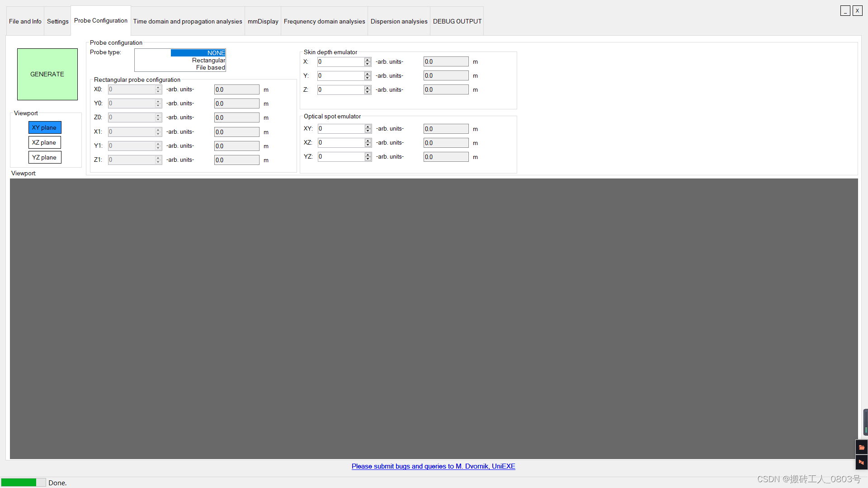Image resolution: width=868 pixels, height=488 pixels.
Task: Open Dispersion analyses tab
Action: pos(398,21)
